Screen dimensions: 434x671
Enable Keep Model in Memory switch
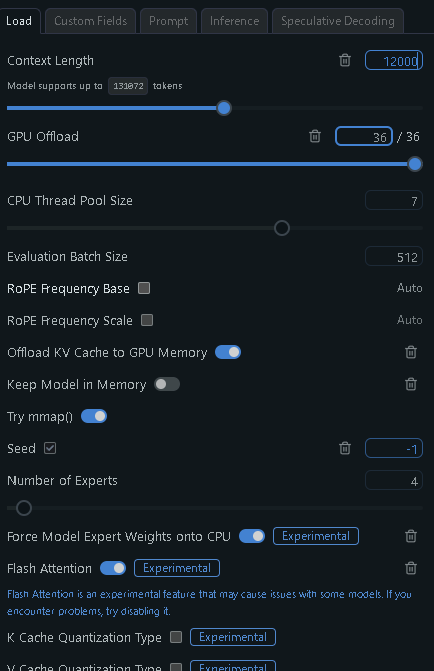[x=167, y=384]
